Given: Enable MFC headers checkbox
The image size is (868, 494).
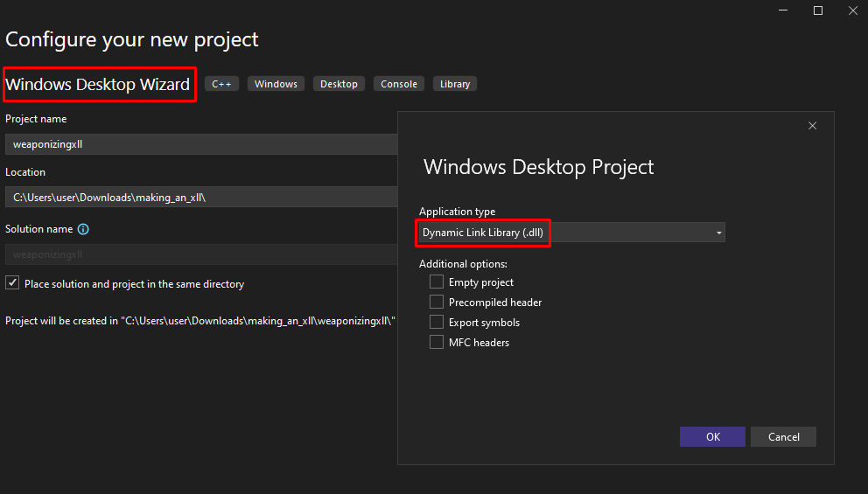Looking at the screenshot, I should click(x=437, y=342).
